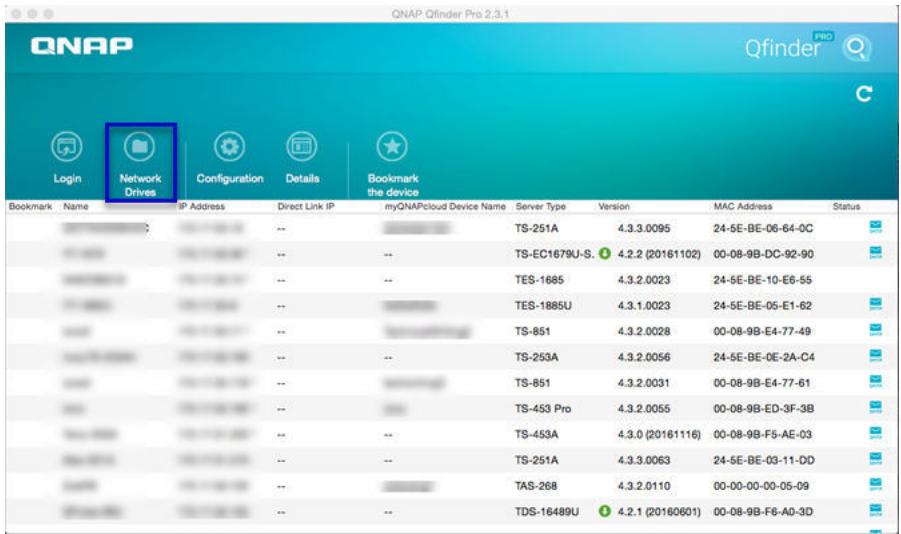The image size is (901, 534).
Task: Click the QNAP logo
Action: [82, 46]
